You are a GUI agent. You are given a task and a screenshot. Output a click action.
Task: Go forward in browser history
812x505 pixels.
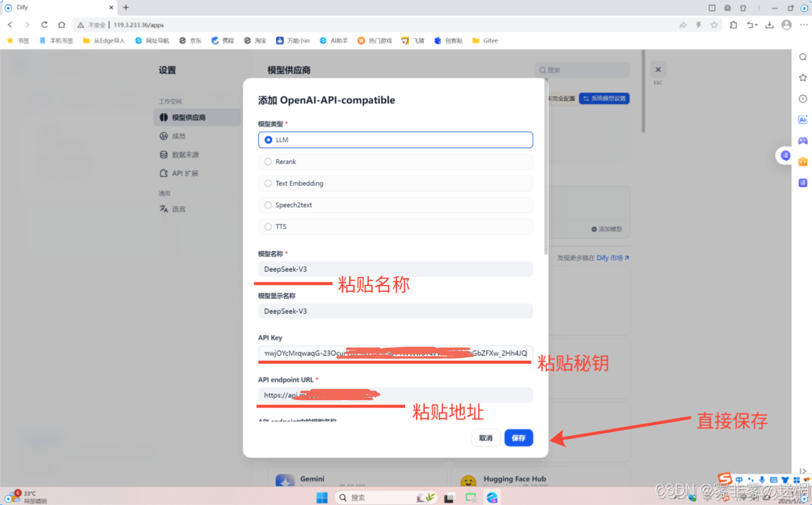[x=27, y=25]
